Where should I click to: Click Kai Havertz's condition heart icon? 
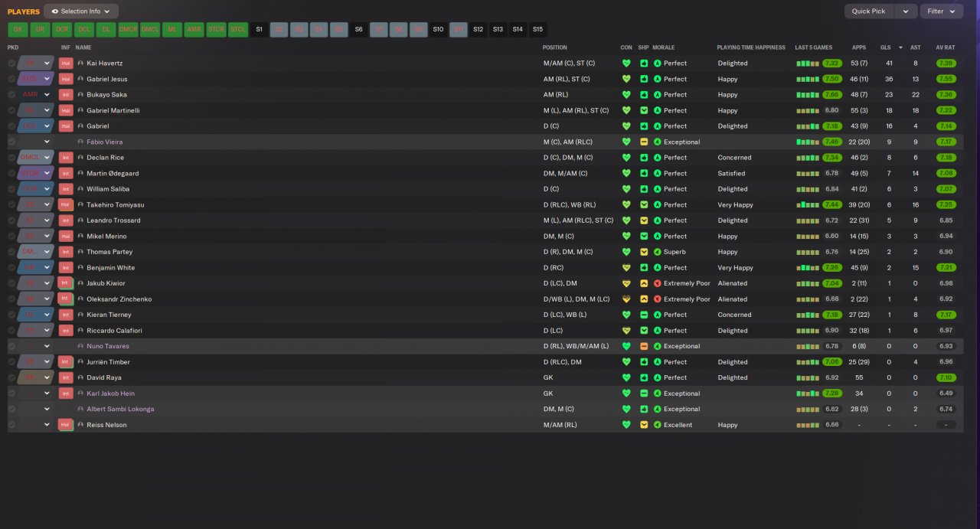click(x=626, y=64)
